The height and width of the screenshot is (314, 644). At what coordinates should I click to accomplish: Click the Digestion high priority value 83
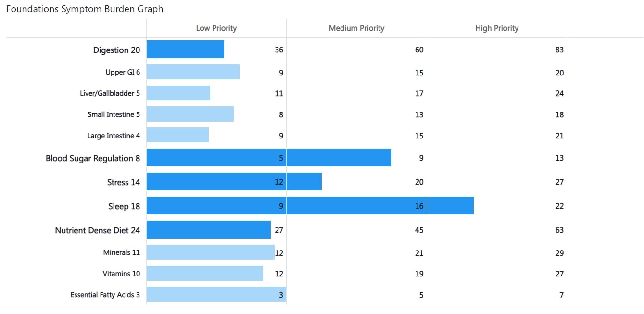tap(558, 50)
